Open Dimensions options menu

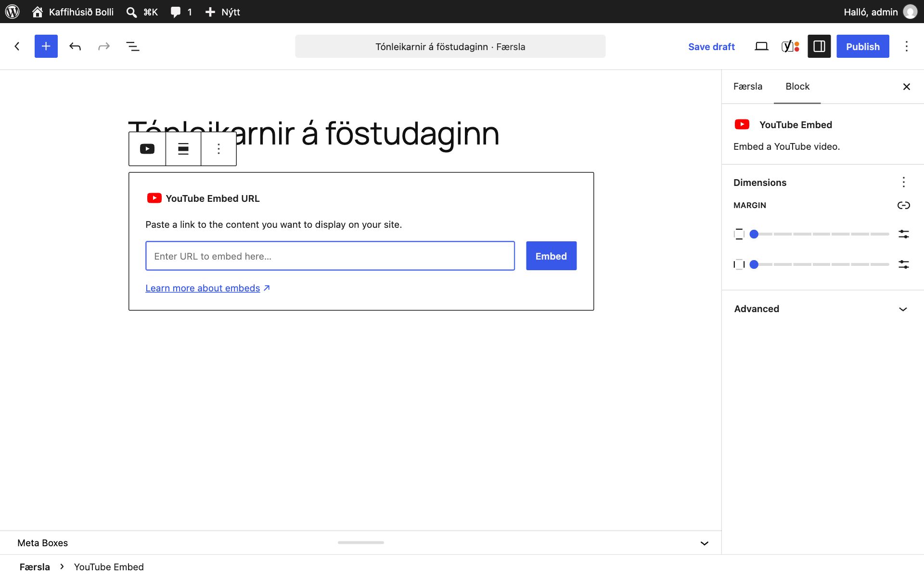(904, 182)
